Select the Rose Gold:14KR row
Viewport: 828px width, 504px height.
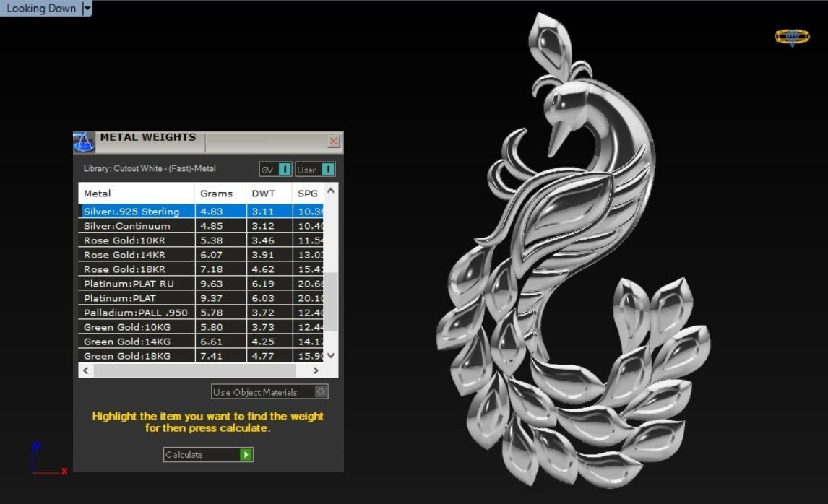201,254
